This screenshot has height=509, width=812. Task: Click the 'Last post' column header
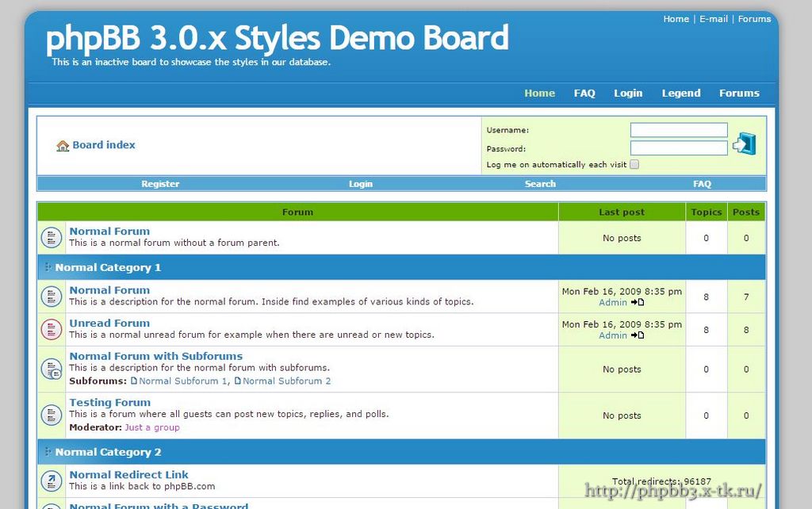pos(622,212)
